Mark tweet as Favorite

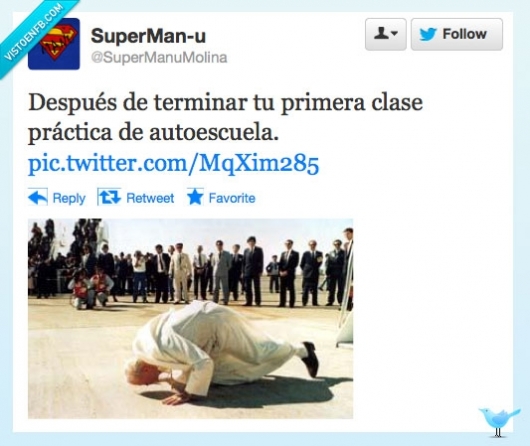(221, 197)
